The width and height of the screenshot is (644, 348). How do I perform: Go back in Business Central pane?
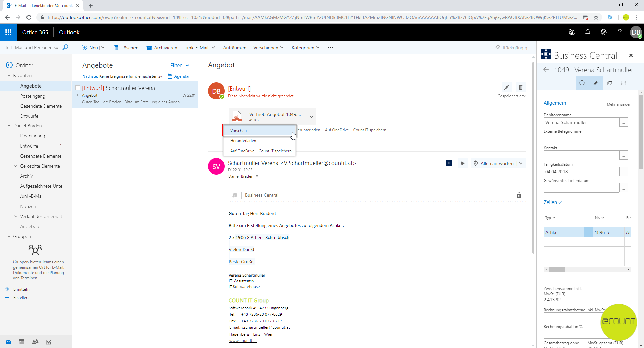point(546,70)
